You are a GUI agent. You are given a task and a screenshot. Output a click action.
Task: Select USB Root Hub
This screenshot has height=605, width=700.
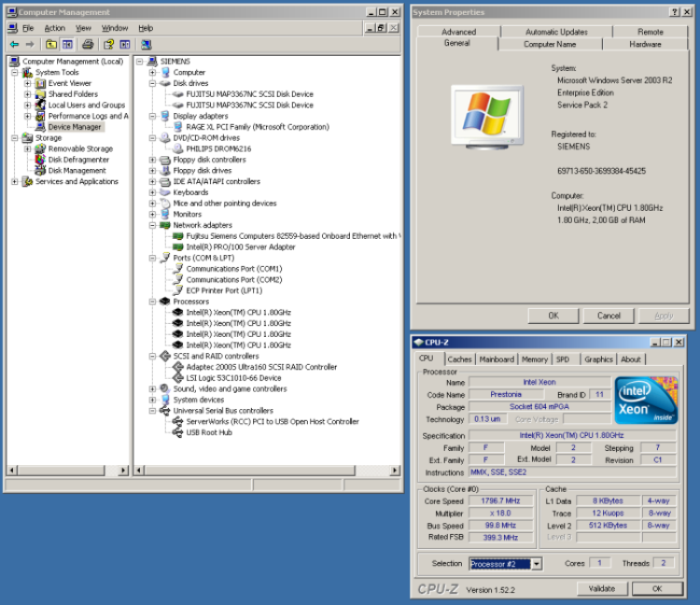pos(209,432)
